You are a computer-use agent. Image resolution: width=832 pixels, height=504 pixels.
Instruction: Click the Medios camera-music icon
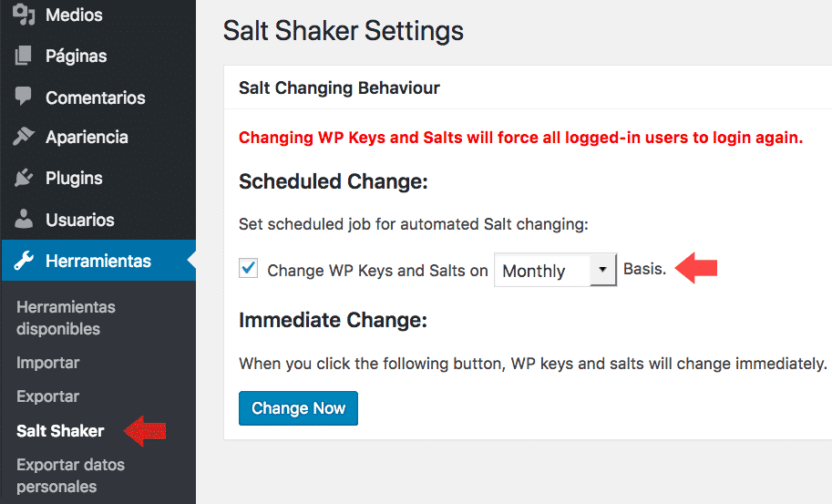[x=25, y=15]
